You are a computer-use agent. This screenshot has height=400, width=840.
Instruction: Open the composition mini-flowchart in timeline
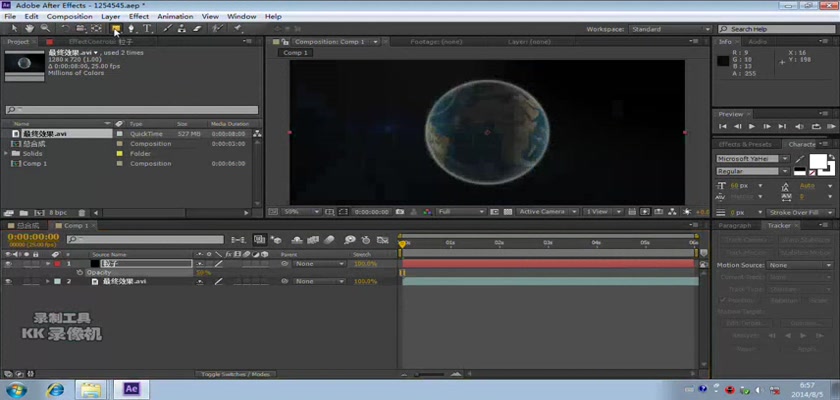(238, 240)
